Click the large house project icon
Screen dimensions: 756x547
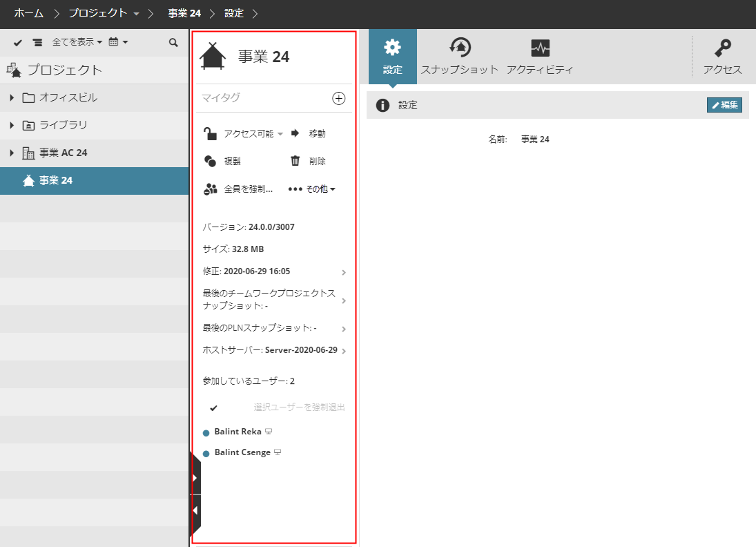click(213, 56)
